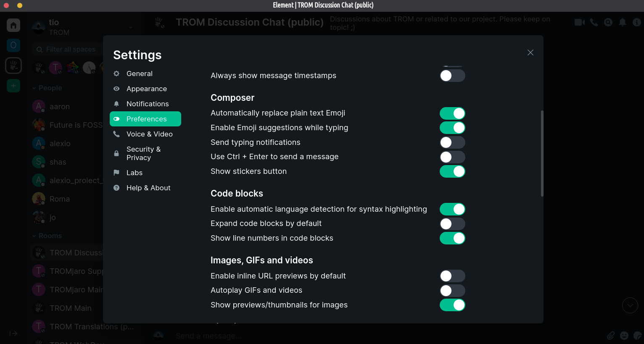Close the Settings dialog
This screenshot has height=344, width=644.
click(x=531, y=53)
